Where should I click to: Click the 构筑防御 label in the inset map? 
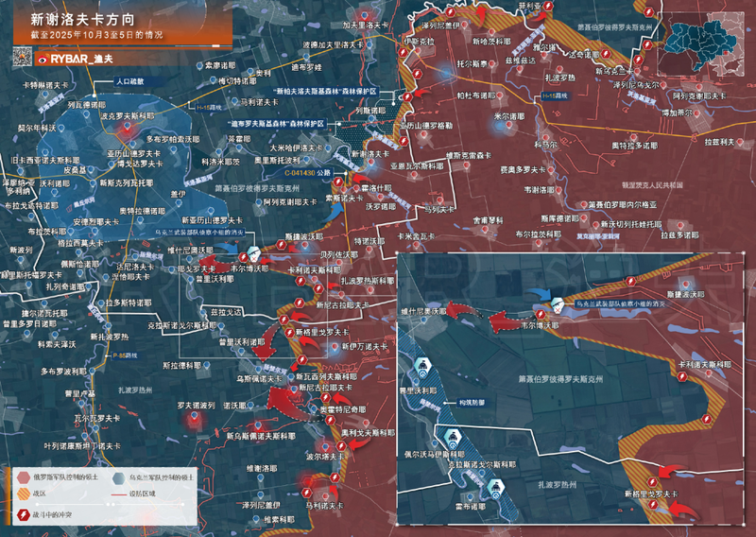469,401
